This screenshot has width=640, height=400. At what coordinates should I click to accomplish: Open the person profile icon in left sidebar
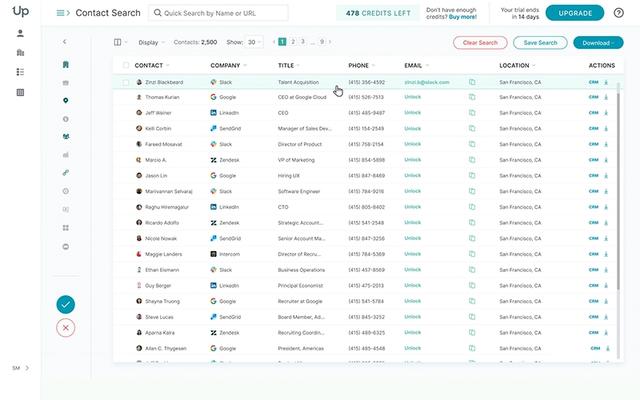click(20, 33)
